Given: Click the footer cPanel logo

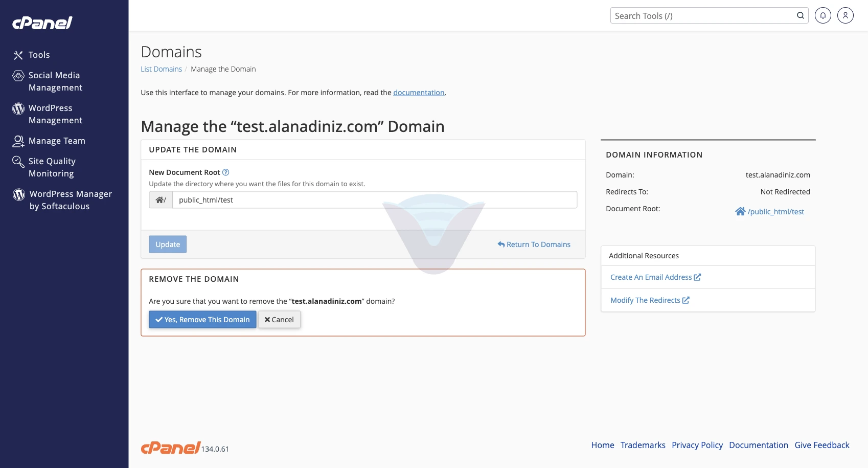Looking at the screenshot, I should point(171,448).
